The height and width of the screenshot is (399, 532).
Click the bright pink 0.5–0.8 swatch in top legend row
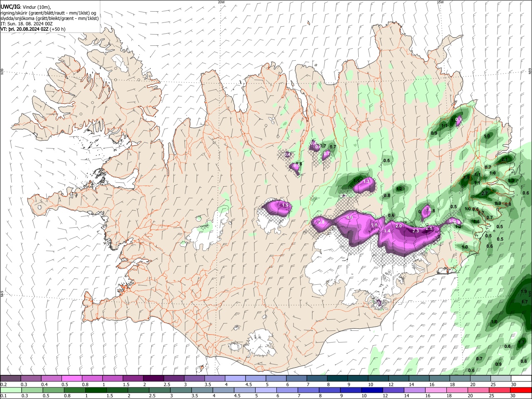(x=71, y=379)
